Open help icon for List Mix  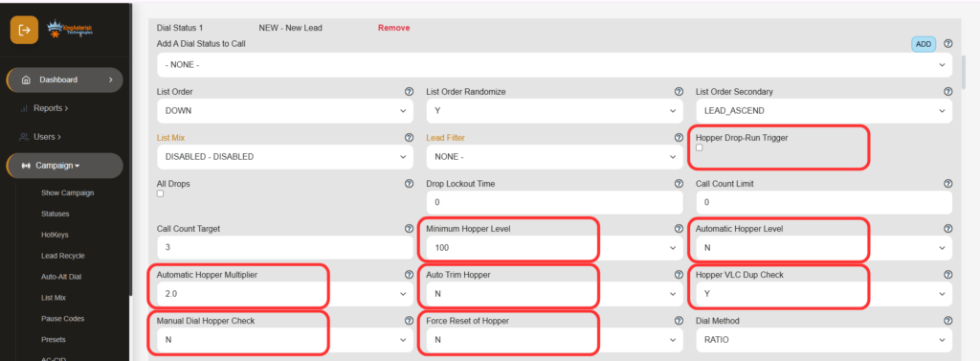(x=409, y=138)
